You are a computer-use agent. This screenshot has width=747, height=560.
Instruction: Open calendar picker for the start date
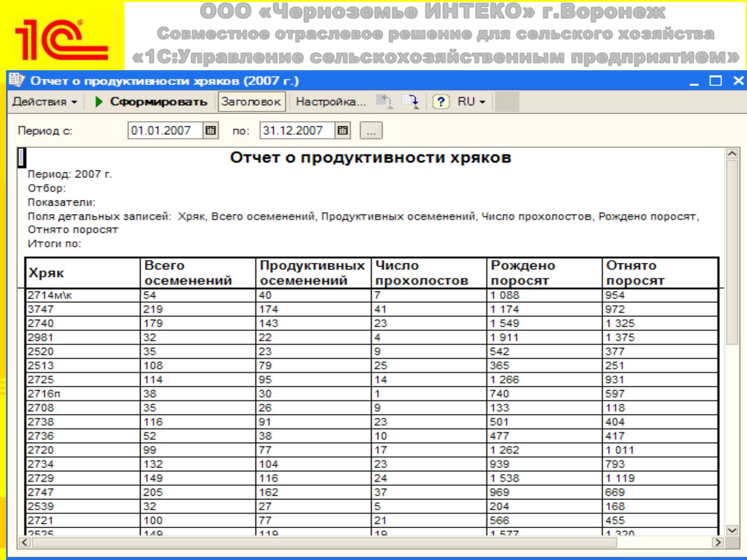tap(211, 131)
